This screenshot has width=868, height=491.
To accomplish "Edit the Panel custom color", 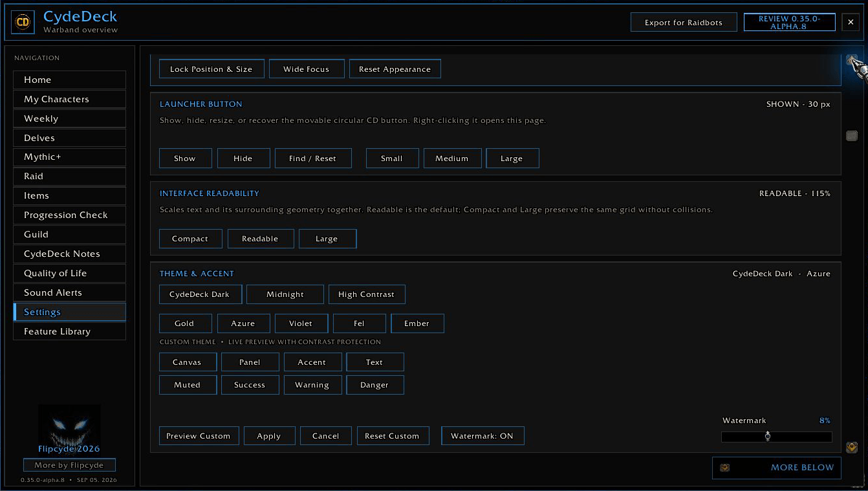I will coord(250,362).
